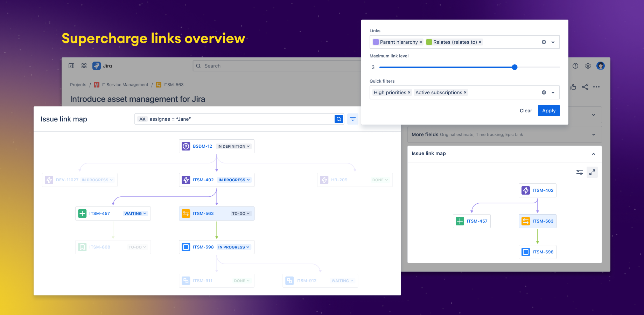Click Clear to reset filters
This screenshot has width=644, height=315.
point(526,111)
